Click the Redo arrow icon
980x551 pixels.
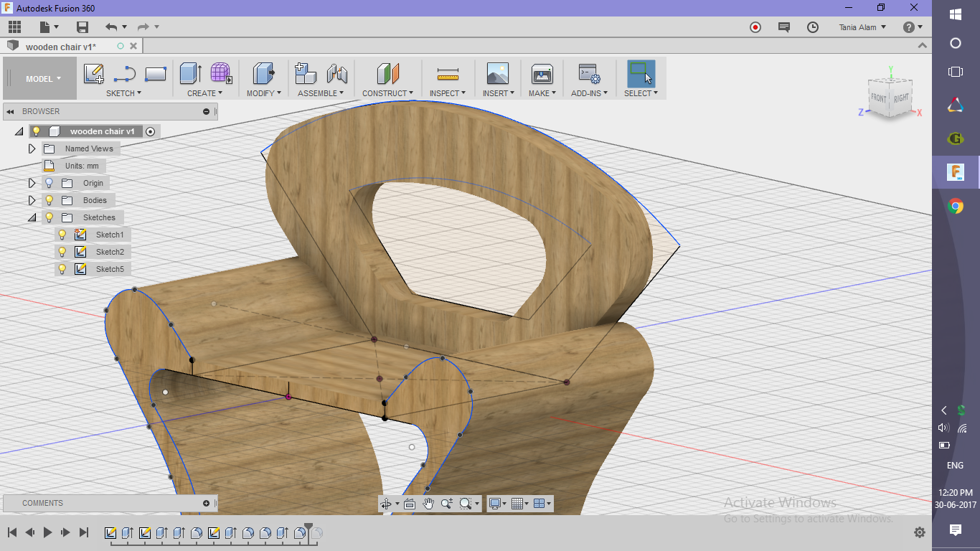point(143,27)
